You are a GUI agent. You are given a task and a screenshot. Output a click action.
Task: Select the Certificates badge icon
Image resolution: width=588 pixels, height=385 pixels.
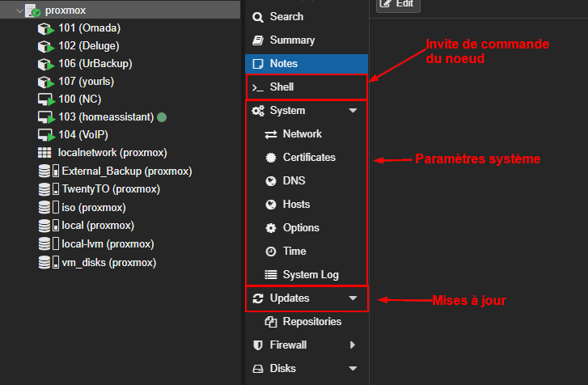(x=271, y=158)
